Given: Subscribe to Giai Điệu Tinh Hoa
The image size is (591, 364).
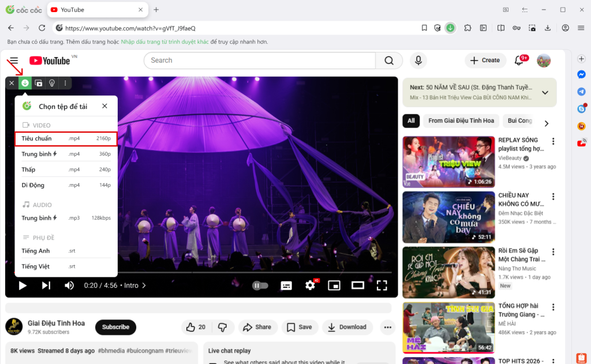Looking at the screenshot, I should pos(115,327).
